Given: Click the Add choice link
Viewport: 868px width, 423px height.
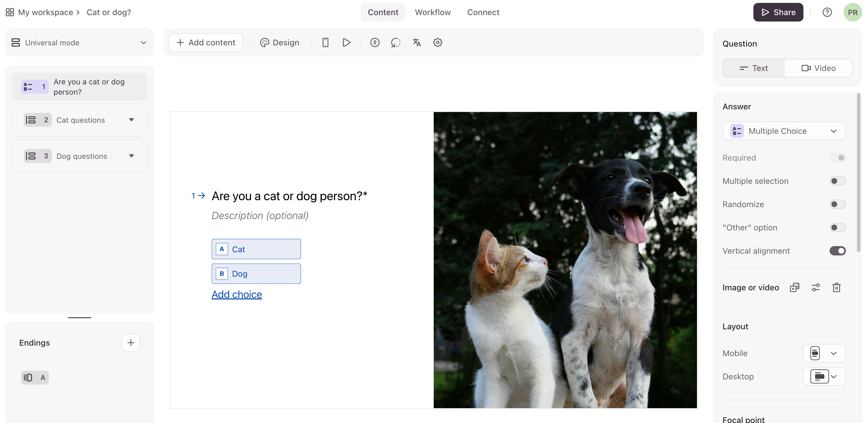Looking at the screenshot, I should click(x=236, y=295).
